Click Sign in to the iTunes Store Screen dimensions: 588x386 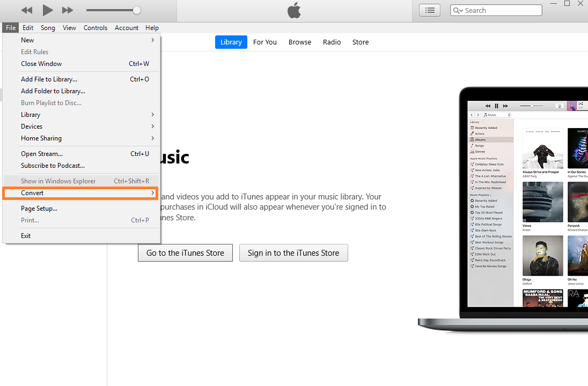(293, 253)
